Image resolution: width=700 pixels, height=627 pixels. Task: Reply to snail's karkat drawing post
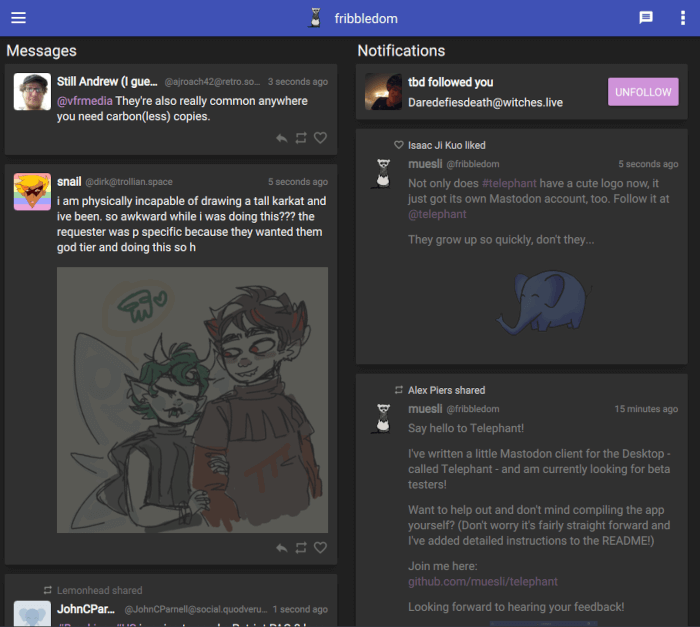pos(281,548)
